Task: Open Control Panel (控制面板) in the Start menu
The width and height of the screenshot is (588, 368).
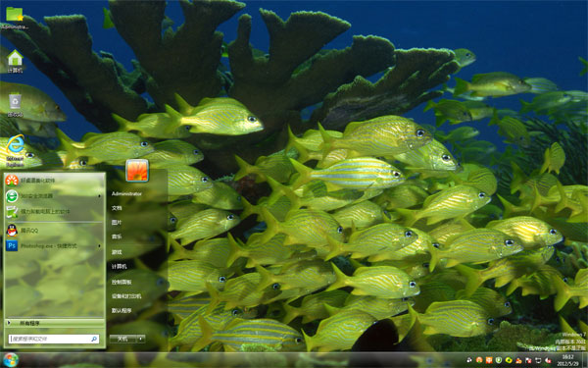Action: (x=122, y=282)
